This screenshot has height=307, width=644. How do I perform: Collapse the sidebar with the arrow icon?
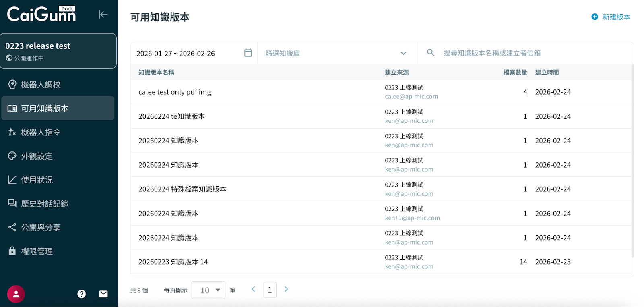pyautogui.click(x=103, y=15)
